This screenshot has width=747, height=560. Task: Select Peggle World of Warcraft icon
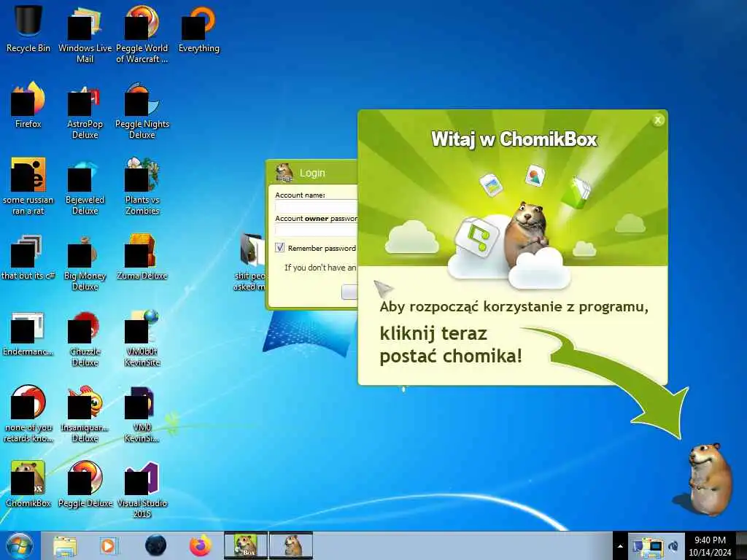pos(142,34)
